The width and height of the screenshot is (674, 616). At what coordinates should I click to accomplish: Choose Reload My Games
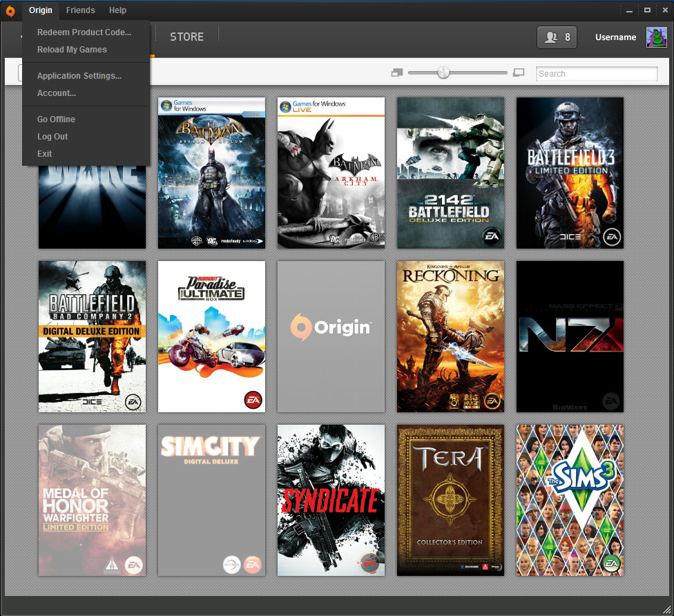pos(72,50)
